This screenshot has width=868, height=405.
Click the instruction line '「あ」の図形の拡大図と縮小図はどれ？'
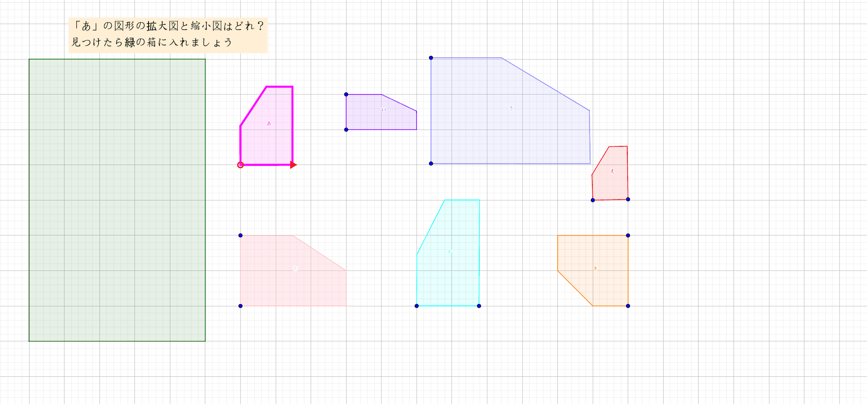click(168, 26)
